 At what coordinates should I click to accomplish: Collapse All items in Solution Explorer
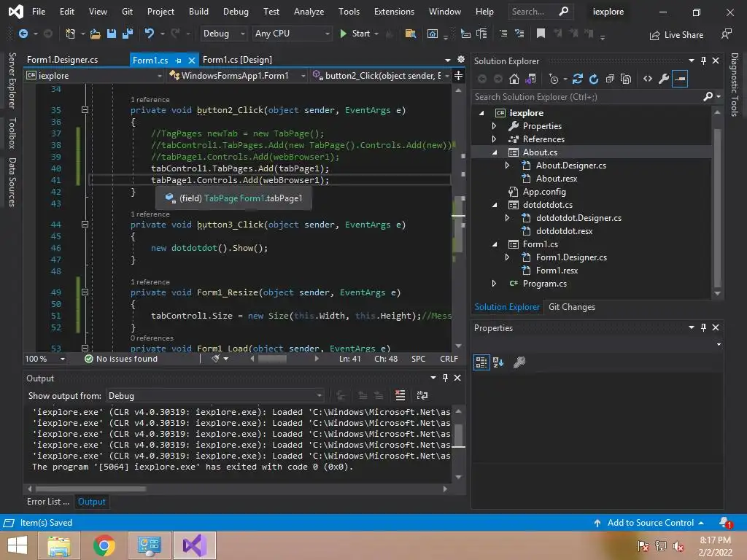pyautogui.click(x=610, y=79)
